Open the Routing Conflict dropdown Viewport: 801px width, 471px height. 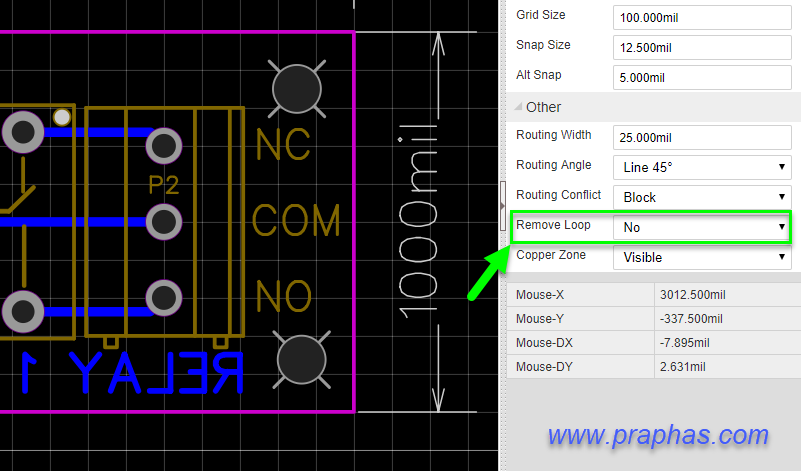point(702,197)
